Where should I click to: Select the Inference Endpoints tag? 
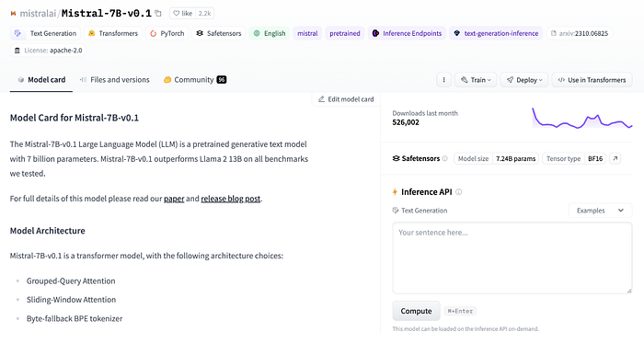[x=407, y=33]
